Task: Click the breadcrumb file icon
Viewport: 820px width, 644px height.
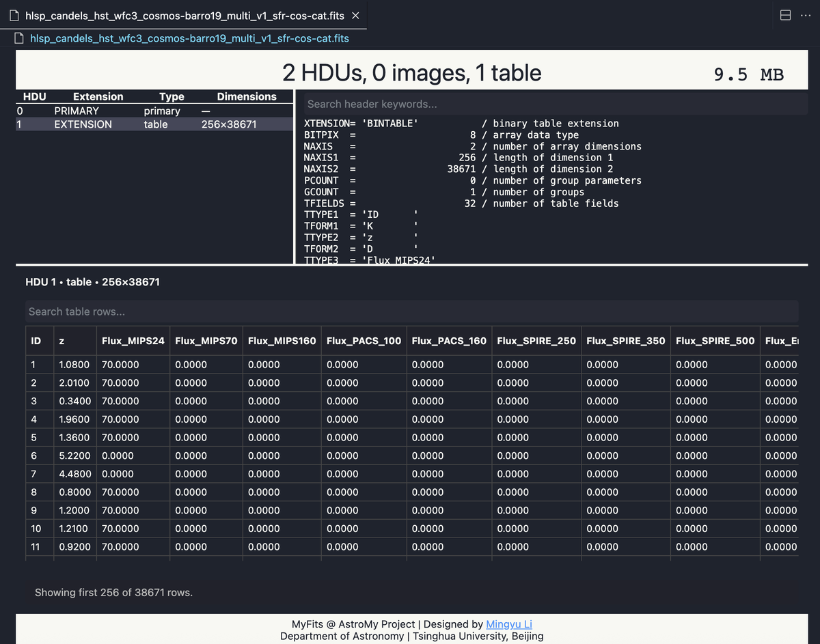Action: [20, 38]
